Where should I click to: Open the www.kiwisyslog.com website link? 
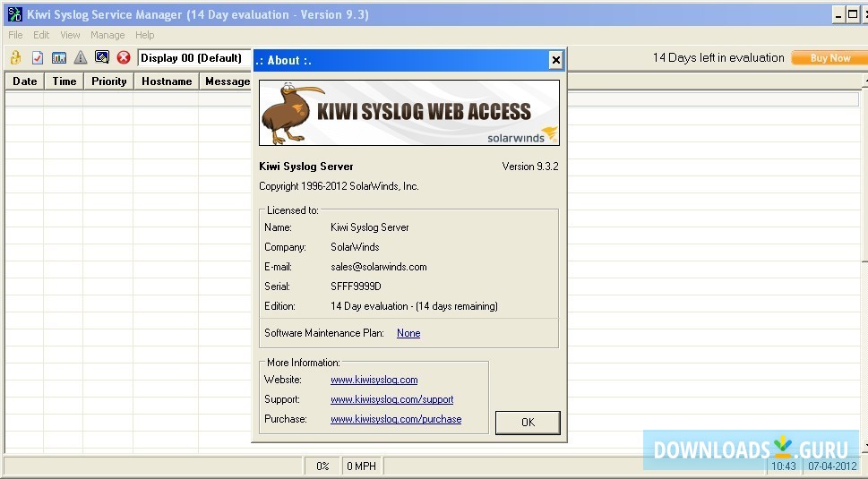[x=374, y=380]
